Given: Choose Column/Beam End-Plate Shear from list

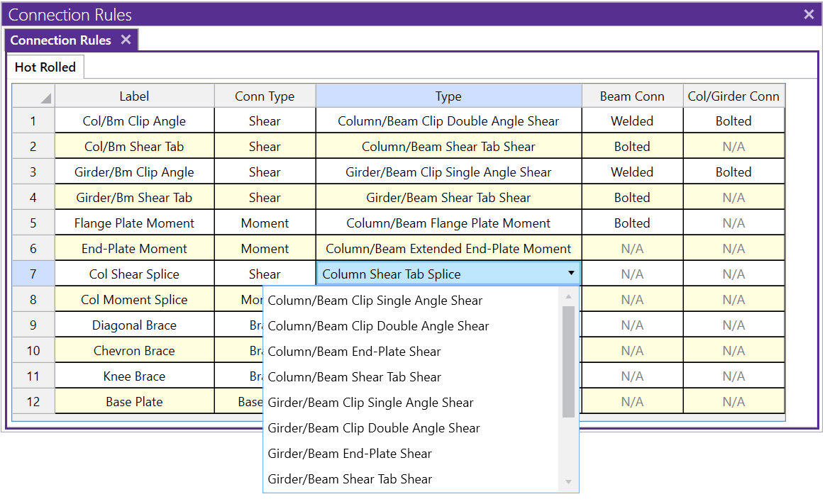Looking at the screenshot, I should 354,352.
